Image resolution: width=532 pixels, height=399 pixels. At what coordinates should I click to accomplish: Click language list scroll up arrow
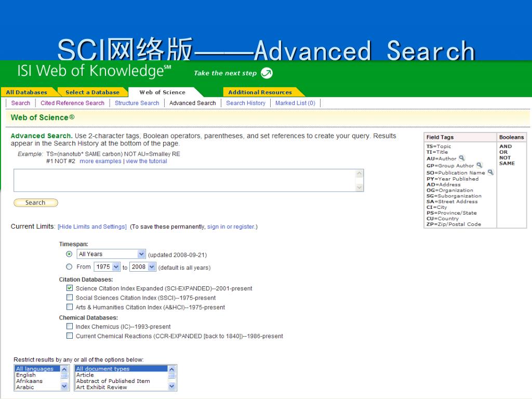pyautogui.click(x=64, y=369)
